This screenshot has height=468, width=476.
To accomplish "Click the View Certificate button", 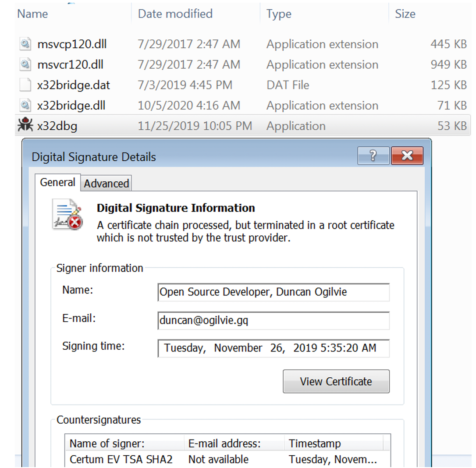I will 336,381.
